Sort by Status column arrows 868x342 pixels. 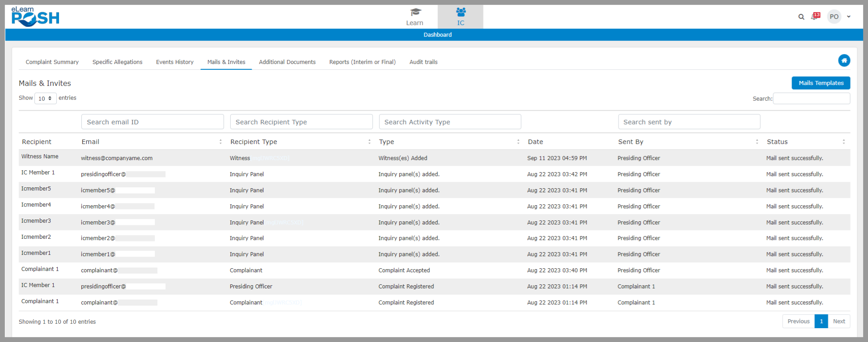(843, 142)
